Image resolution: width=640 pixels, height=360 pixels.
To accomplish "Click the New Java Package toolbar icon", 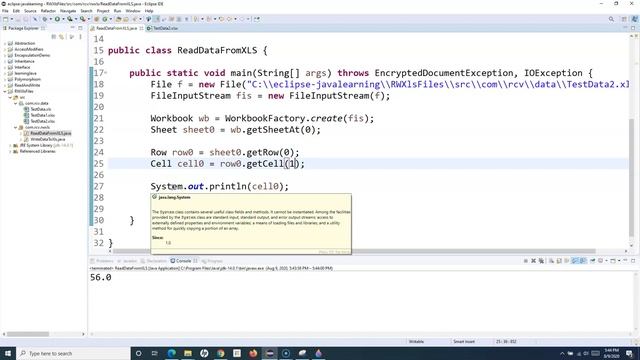I will (96, 19).
